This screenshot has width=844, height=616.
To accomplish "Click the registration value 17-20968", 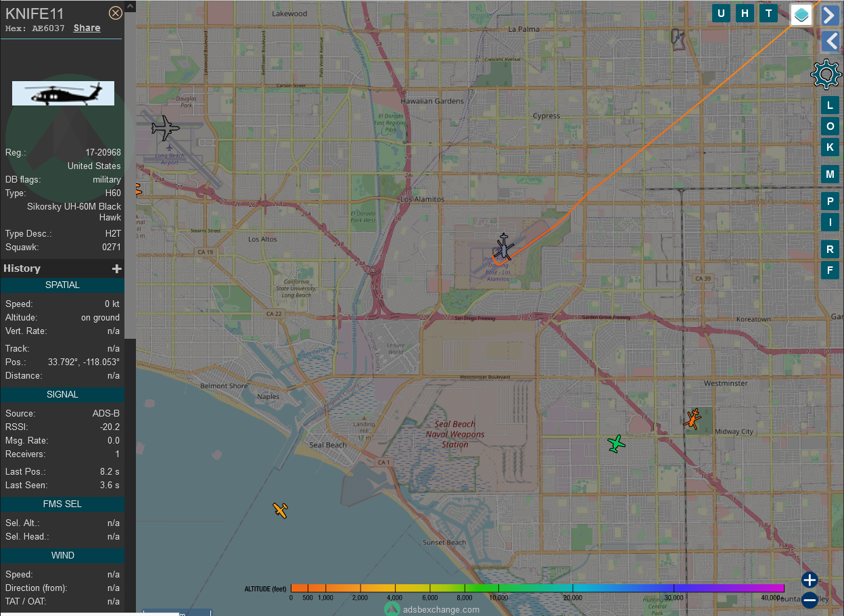I will point(103,153).
